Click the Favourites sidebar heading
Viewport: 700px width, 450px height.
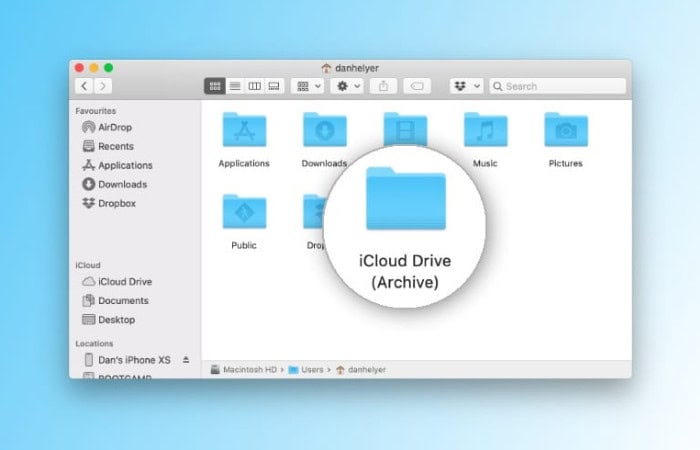click(x=96, y=111)
